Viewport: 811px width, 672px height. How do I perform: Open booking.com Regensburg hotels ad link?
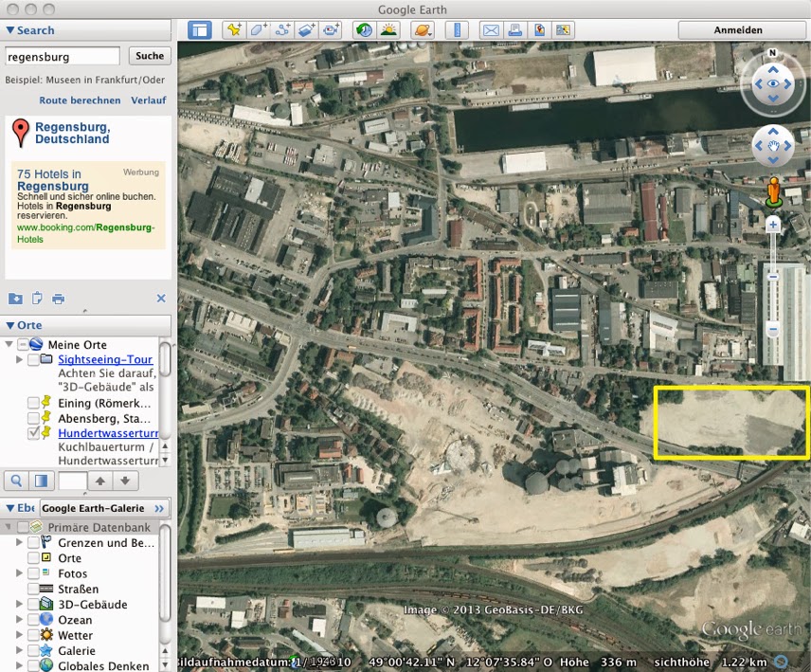85,233
